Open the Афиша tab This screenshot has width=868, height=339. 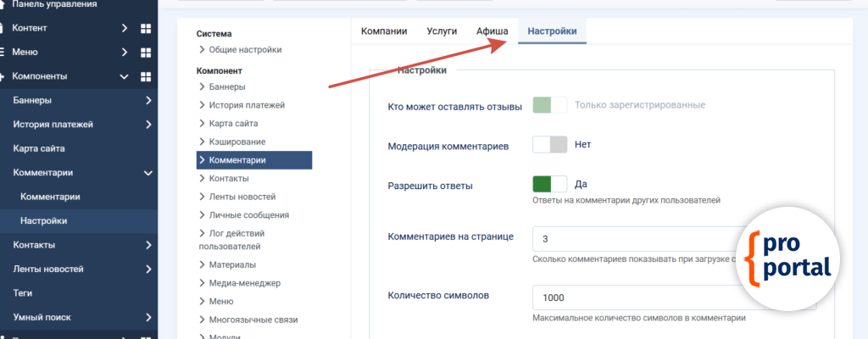pyautogui.click(x=492, y=31)
